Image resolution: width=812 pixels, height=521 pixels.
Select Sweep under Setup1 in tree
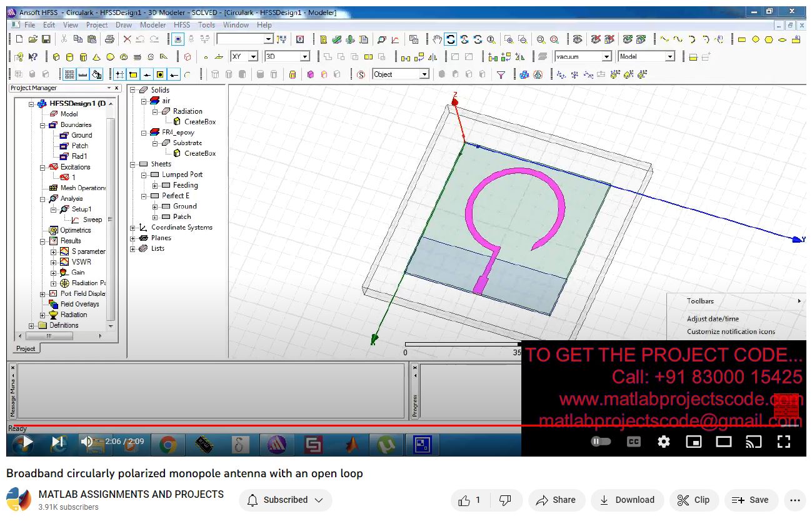point(92,220)
